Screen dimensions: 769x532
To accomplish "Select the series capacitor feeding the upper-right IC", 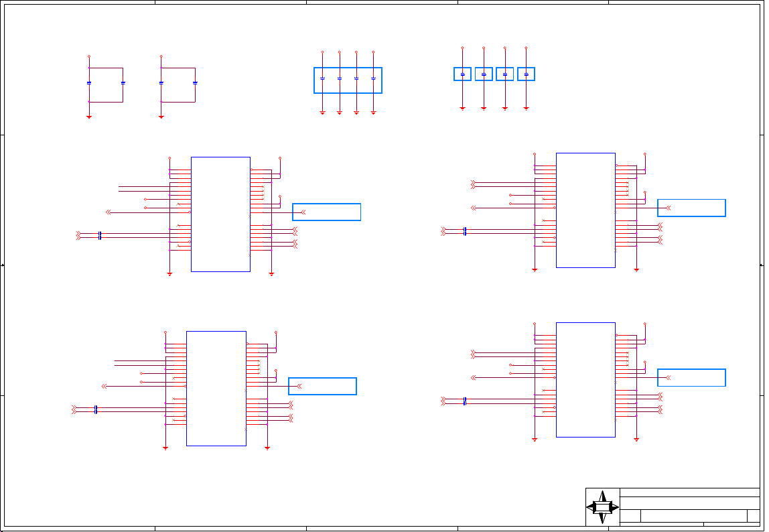I will [464, 231].
